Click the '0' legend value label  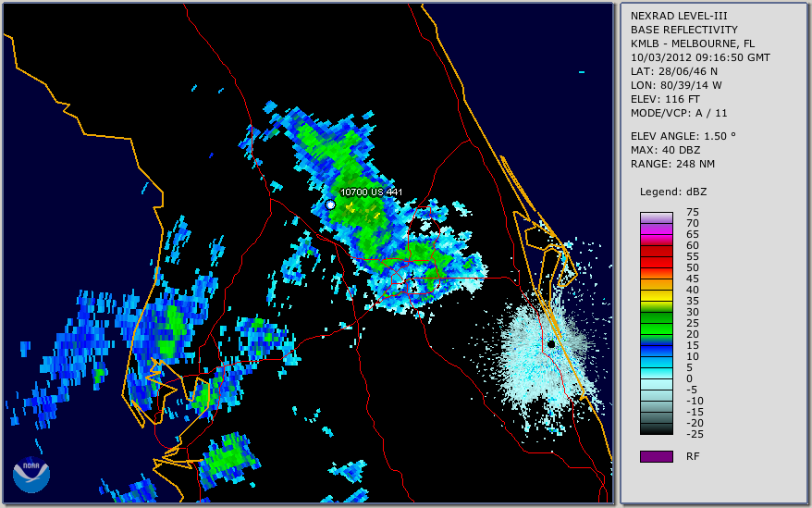click(x=689, y=379)
